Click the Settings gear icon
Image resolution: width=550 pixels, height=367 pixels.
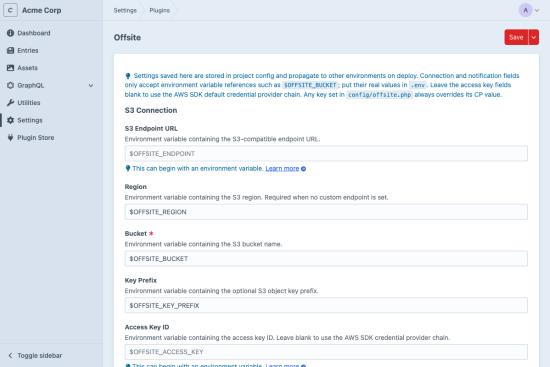11,120
